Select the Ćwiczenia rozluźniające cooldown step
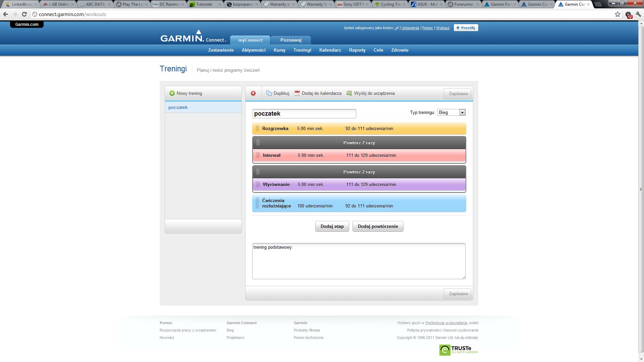 pos(359,203)
